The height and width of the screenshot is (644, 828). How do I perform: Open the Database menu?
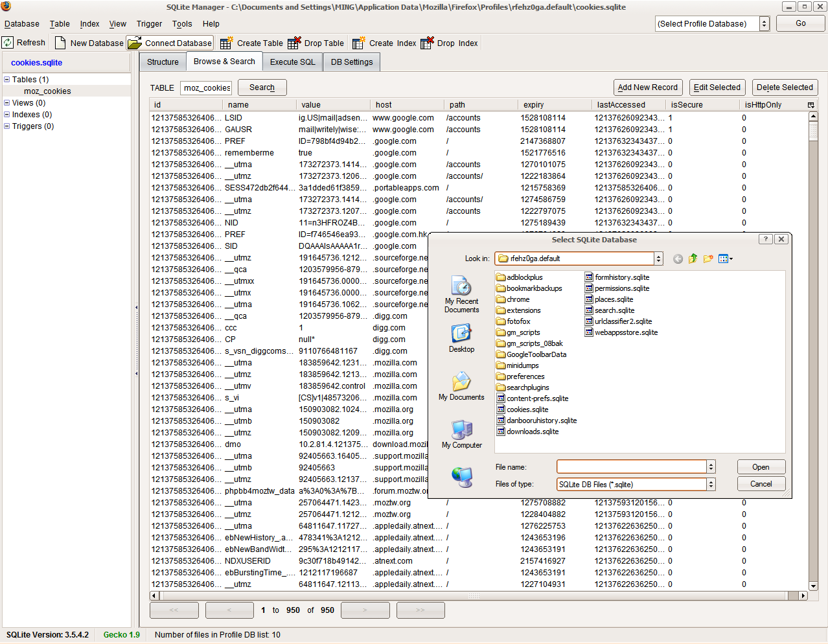click(x=22, y=24)
